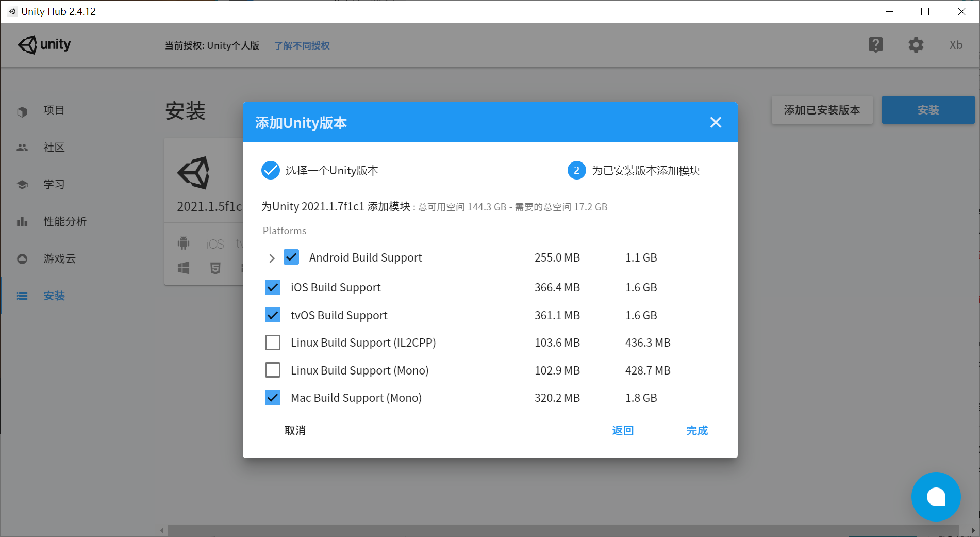Screen dimensions: 980x537
Task: Open the 了解不同授权 link
Action: (302, 45)
